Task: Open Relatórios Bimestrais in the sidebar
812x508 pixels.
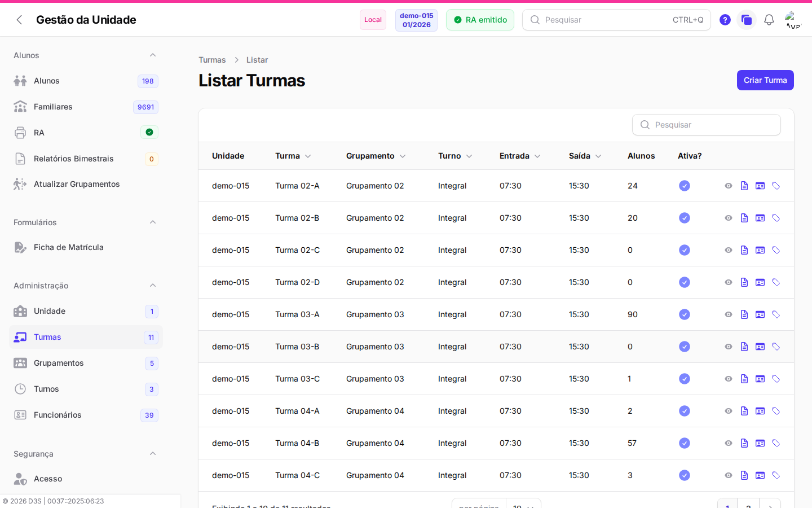Action: click(86, 159)
